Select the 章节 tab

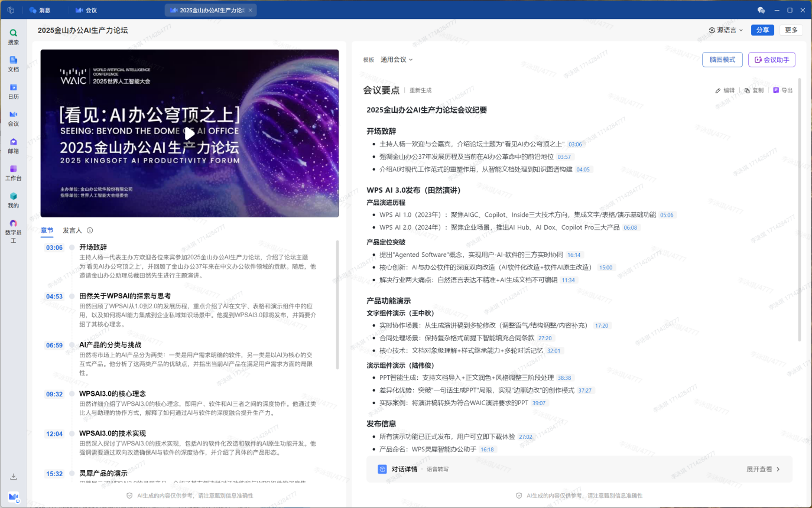point(47,230)
